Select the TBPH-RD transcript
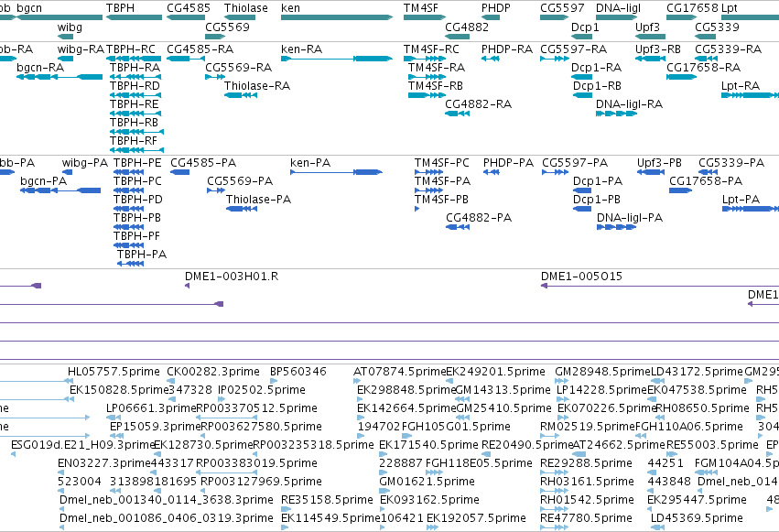779x532 pixels. coord(135,95)
